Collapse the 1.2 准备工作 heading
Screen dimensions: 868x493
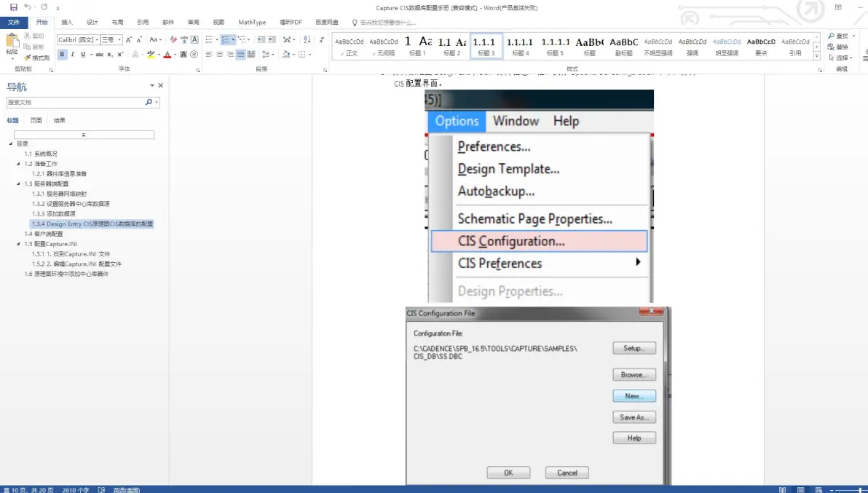pos(18,164)
